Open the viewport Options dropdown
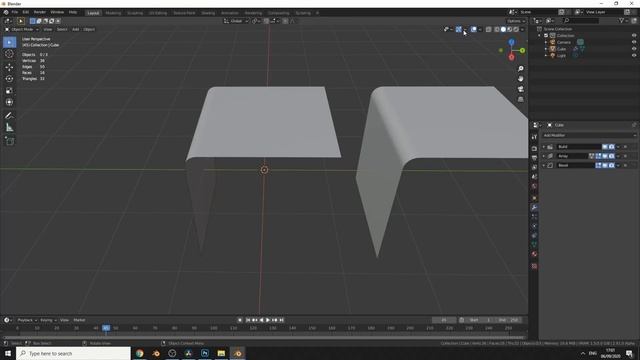Viewport: 640px width, 360px height. 516,21
